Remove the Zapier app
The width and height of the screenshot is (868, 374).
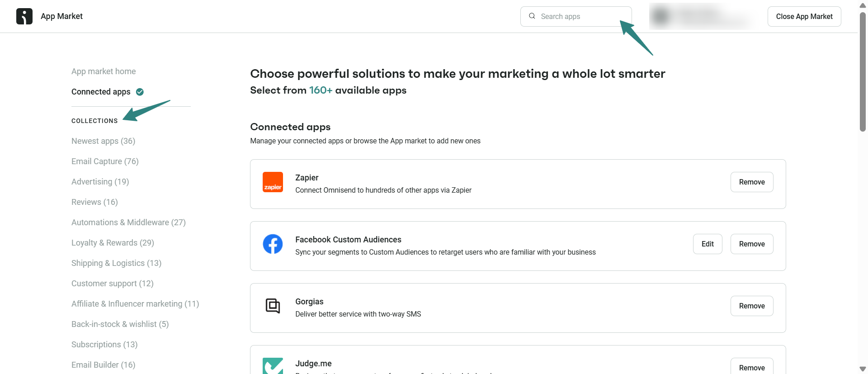click(752, 182)
